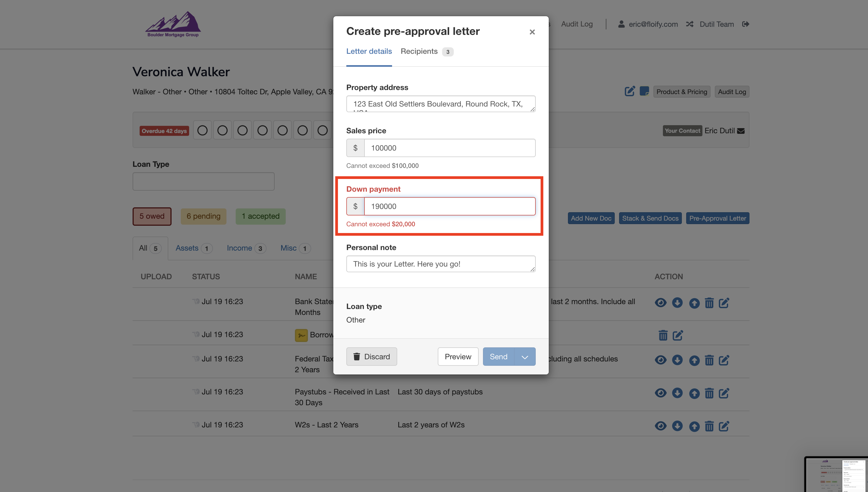Click the logout arrow icon
The width and height of the screenshot is (868, 492).
(745, 24)
